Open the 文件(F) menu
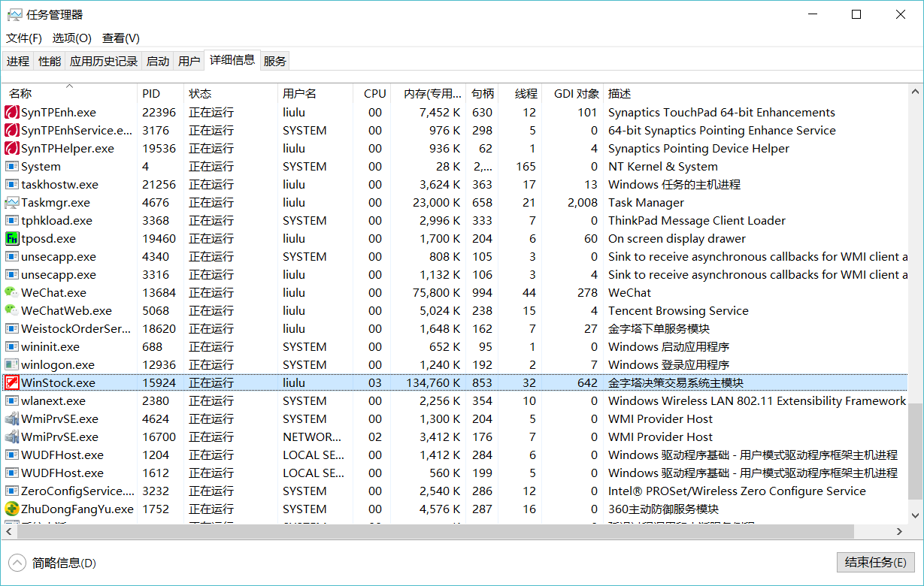The height and width of the screenshot is (586, 924). point(24,38)
